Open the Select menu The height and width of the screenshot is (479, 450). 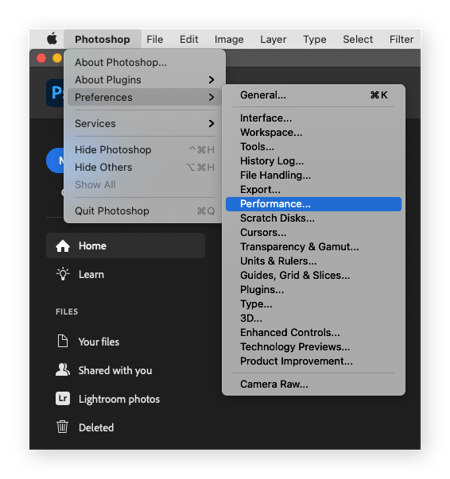click(x=358, y=39)
